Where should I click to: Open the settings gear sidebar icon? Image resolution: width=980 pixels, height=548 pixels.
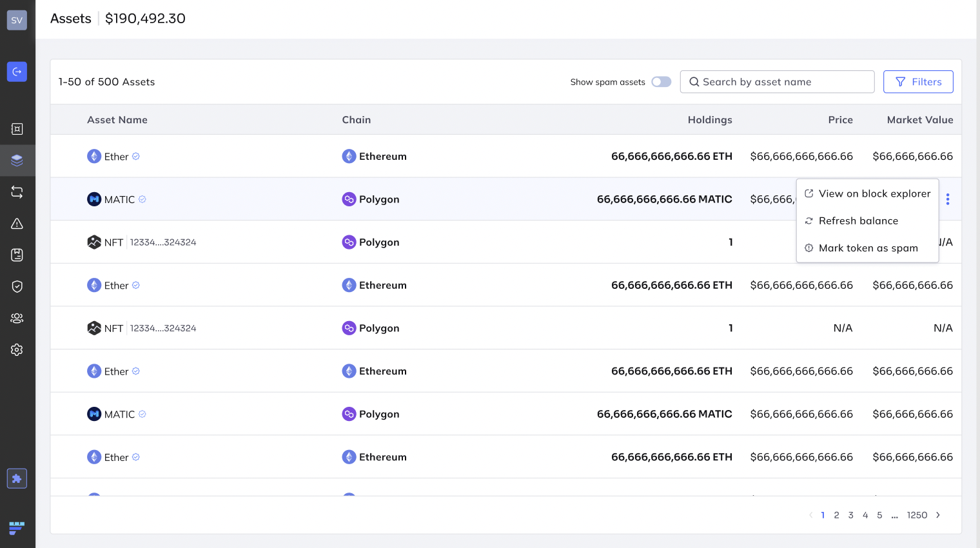[17, 349]
